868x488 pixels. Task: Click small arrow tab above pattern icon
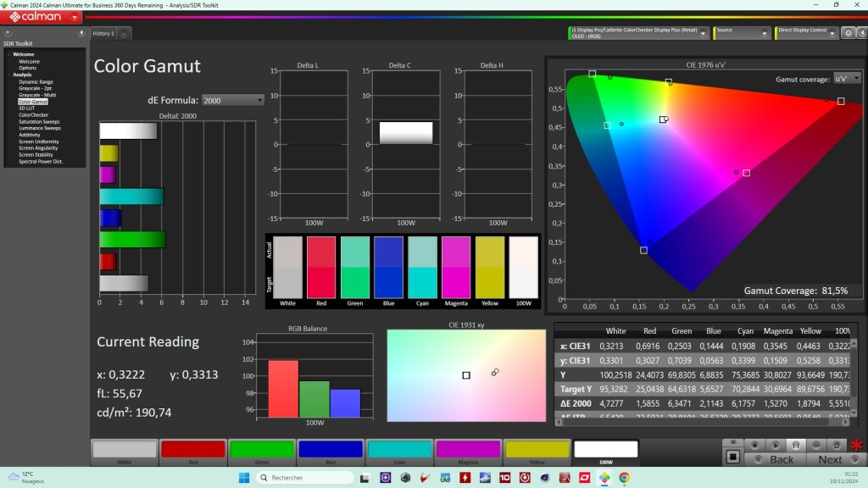point(733,442)
